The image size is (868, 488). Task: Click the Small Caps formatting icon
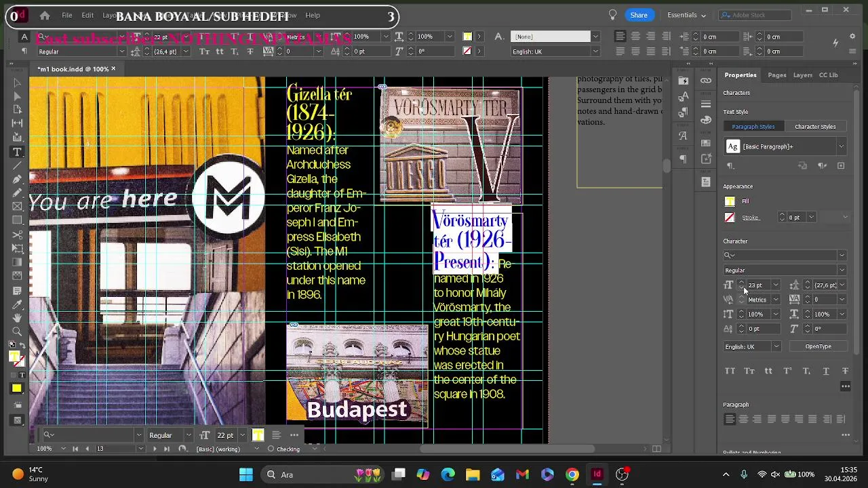coord(749,371)
